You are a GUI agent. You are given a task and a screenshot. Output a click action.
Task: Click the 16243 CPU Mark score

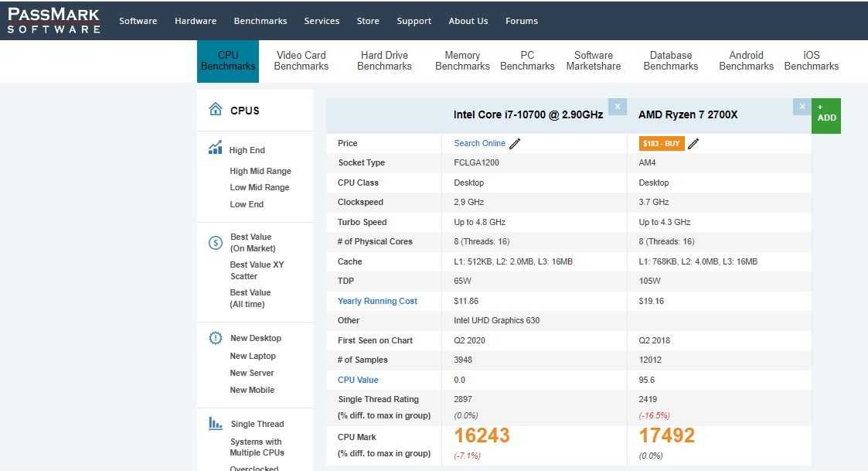[482, 435]
